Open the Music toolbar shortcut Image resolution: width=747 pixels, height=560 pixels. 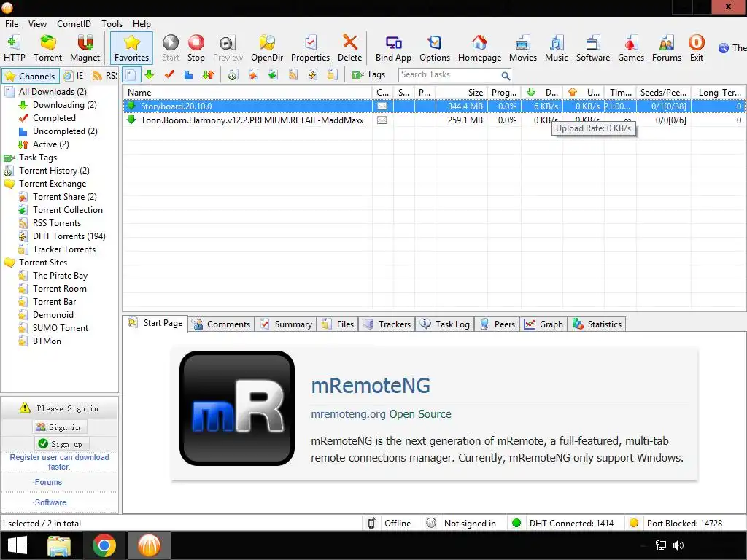(x=557, y=48)
